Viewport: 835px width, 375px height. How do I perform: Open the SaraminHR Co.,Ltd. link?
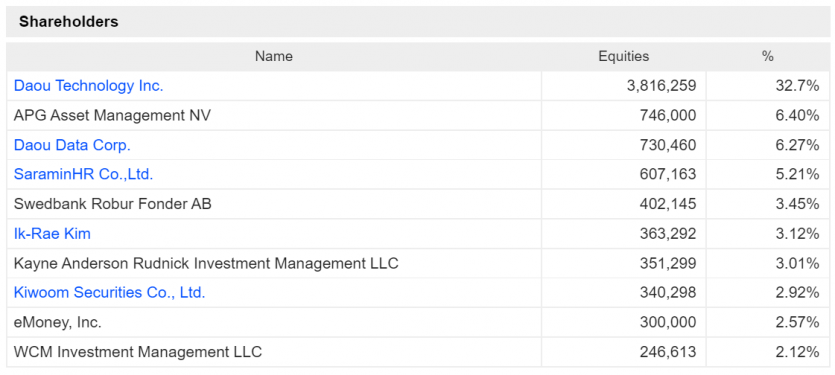(84, 174)
